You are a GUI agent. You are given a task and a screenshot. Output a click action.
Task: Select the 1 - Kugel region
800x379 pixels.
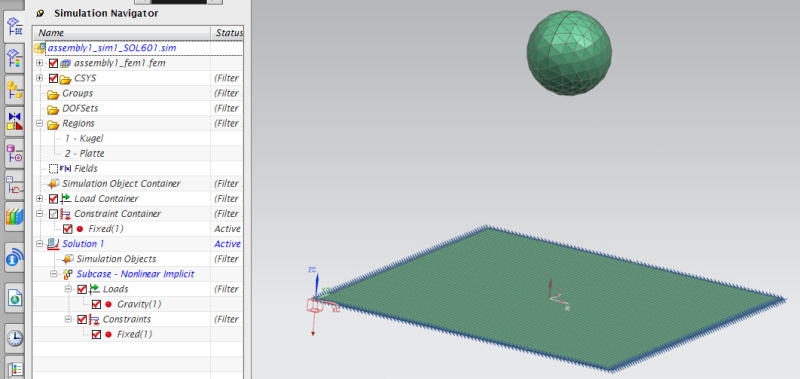click(x=84, y=139)
